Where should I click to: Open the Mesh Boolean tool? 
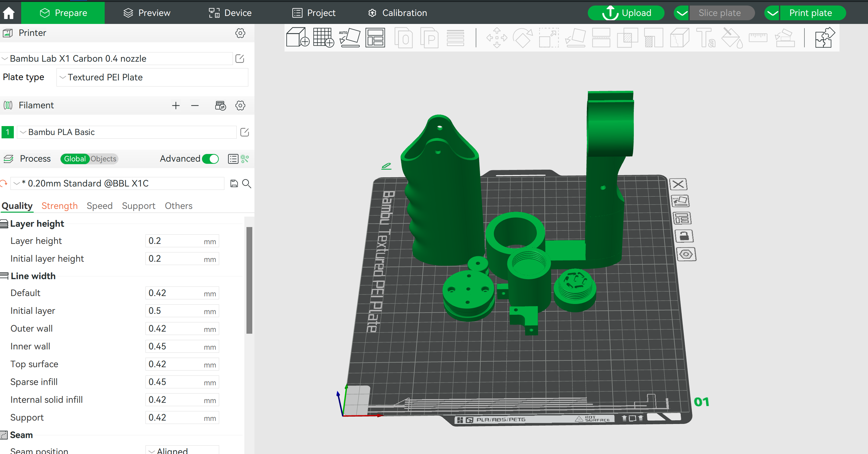[x=627, y=38]
